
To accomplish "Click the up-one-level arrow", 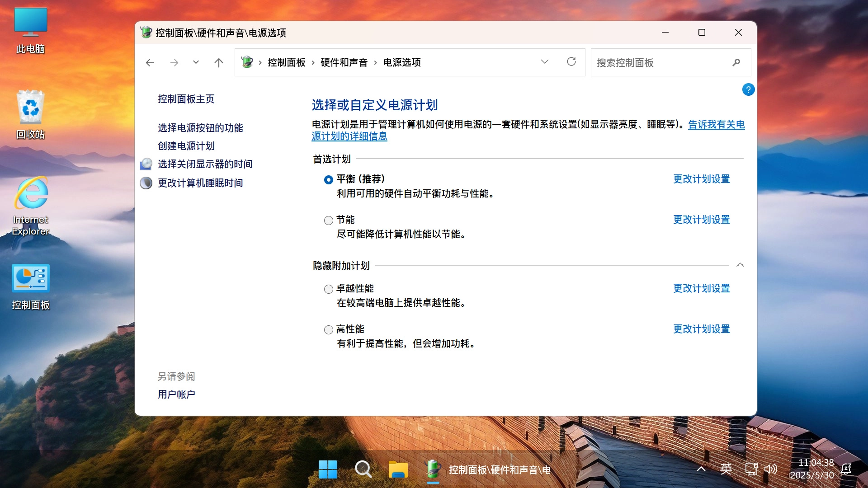I will (x=219, y=62).
